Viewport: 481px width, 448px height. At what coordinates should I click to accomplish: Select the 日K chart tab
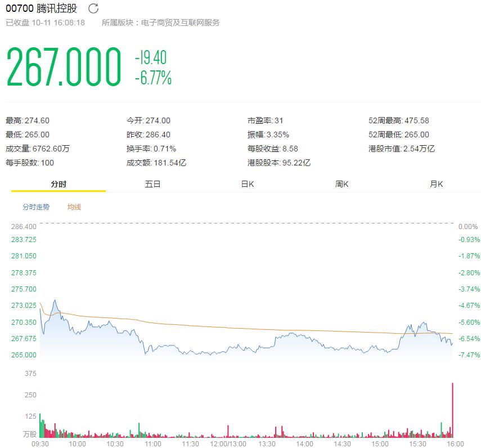click(x=248, y=184)
